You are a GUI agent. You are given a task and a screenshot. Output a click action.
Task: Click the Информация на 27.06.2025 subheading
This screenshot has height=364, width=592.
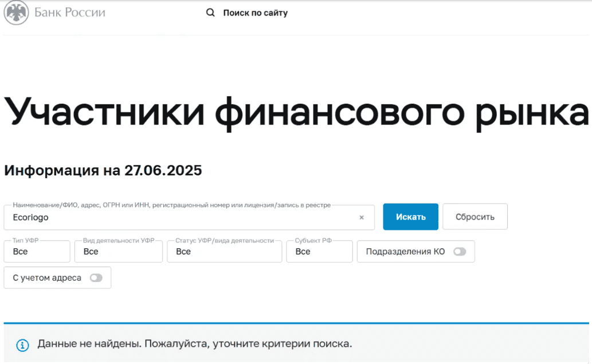point(103,171)
